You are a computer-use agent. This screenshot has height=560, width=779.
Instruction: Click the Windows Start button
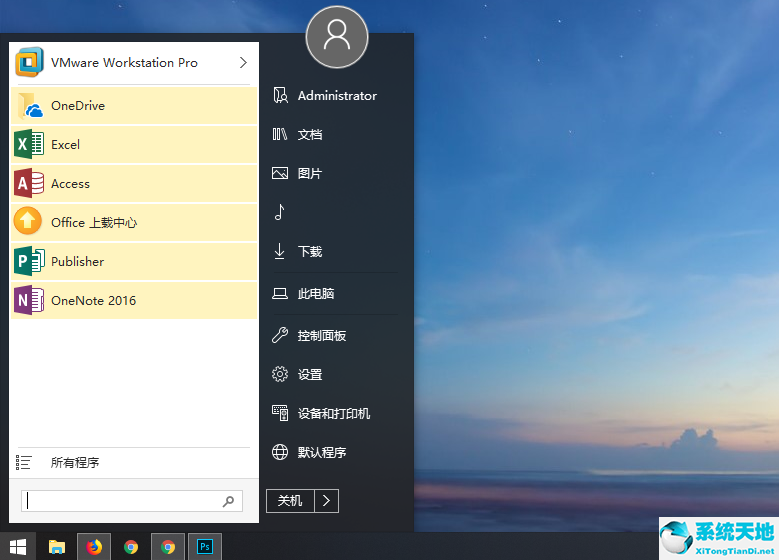tap(18, 547)
